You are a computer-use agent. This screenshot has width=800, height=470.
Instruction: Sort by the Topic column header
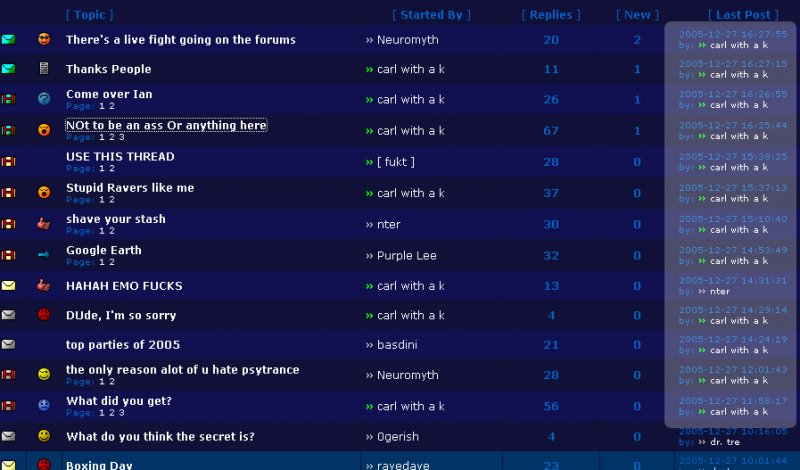click(89, 15)
